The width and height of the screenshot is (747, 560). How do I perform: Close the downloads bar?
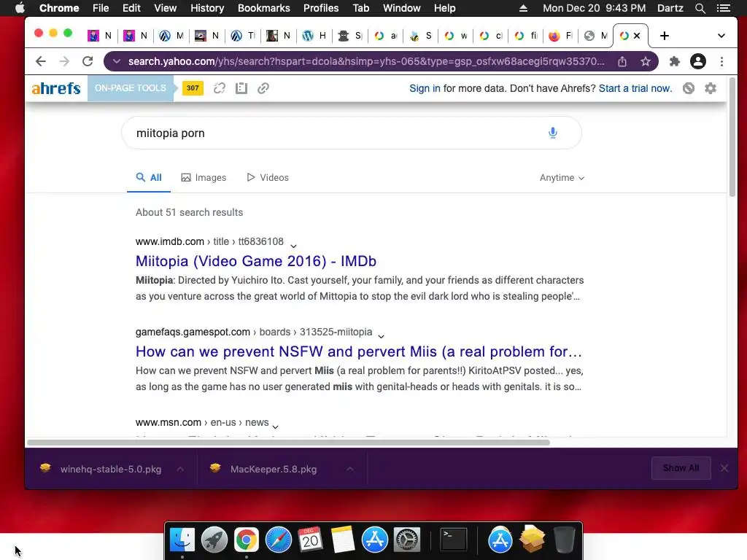[724, 468]
